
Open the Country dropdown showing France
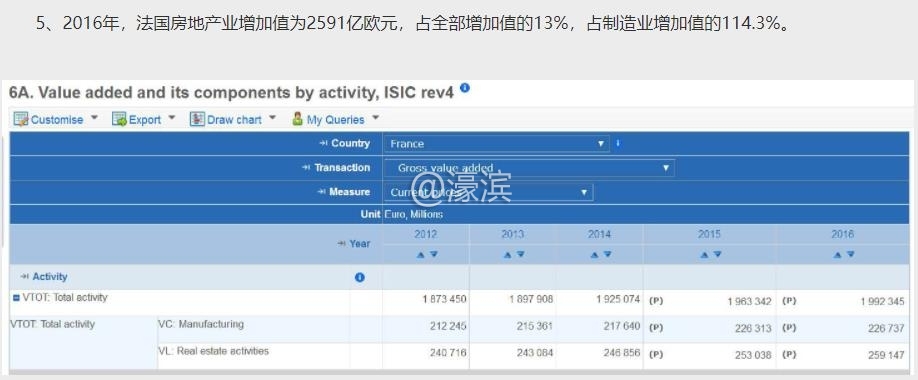coord(496,144)
